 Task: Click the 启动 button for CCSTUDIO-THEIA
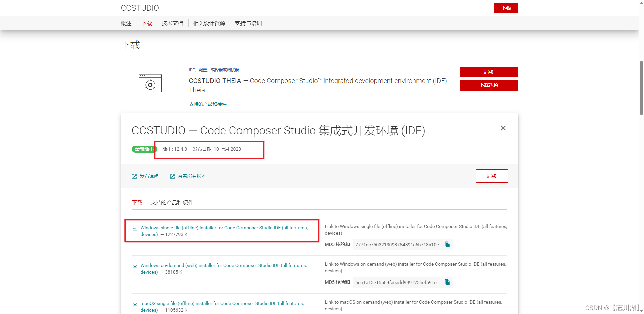point(489,72)
